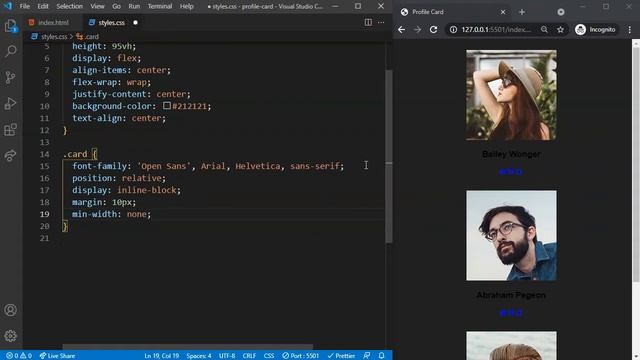Click the unsaved dot on styles.css tab
Screen dimensions: 640x360
[136, 22]
